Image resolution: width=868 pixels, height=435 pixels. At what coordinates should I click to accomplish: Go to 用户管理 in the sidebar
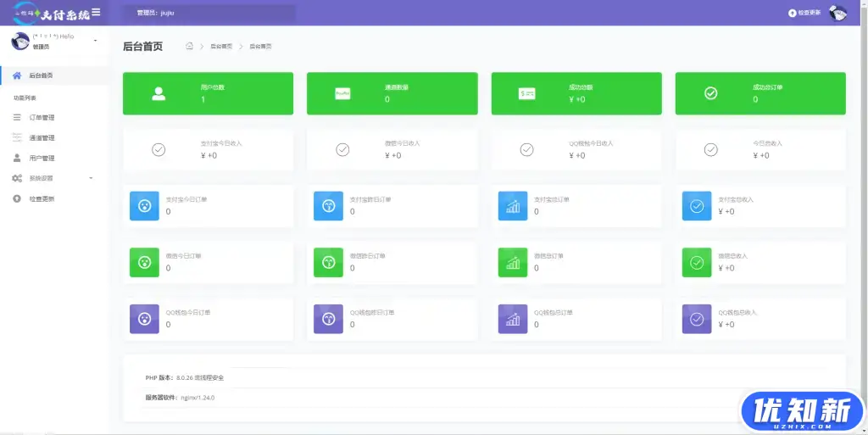[42, 158]
